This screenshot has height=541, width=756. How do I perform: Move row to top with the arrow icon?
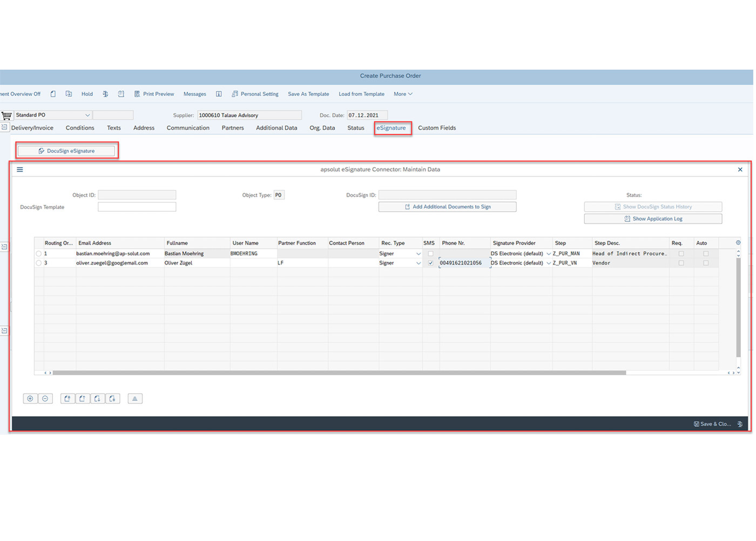67,398
